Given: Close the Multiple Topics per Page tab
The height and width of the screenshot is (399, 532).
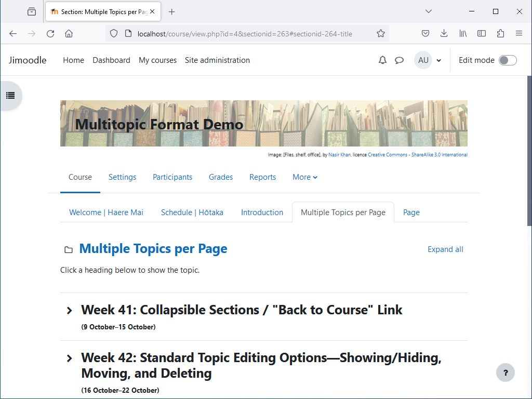Looking at the screenshot, I should (x=152, y=11).
